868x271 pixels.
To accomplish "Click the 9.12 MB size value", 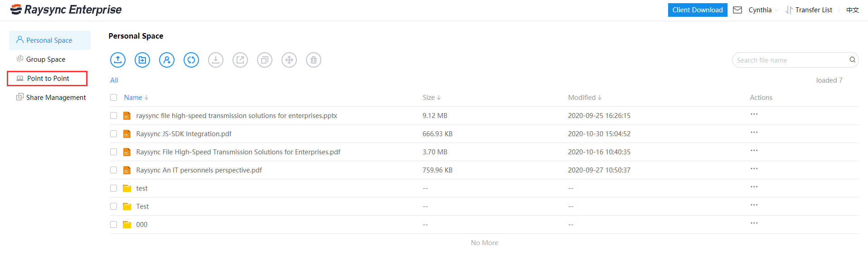I will pos(435,116).
